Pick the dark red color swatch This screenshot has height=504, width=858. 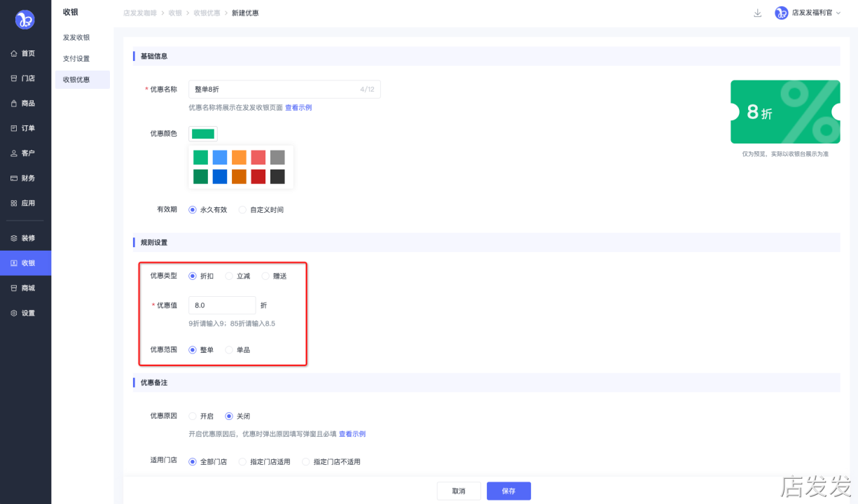258,176
